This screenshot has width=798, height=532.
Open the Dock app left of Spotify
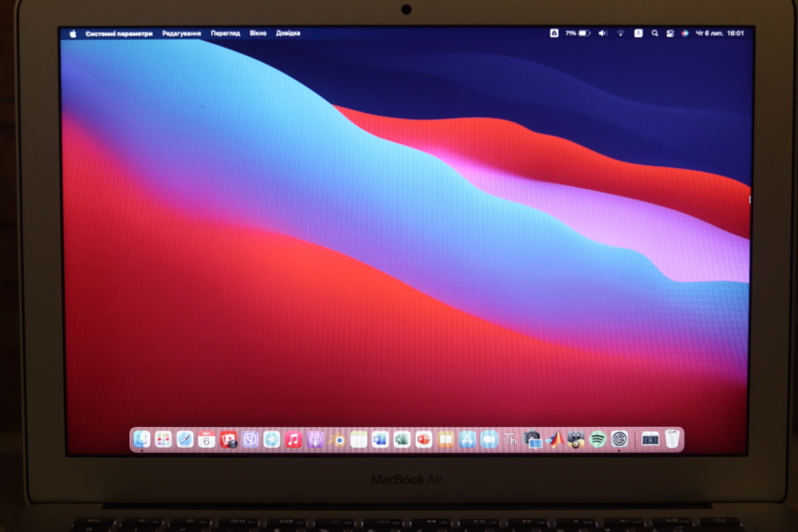coord(575,439)
